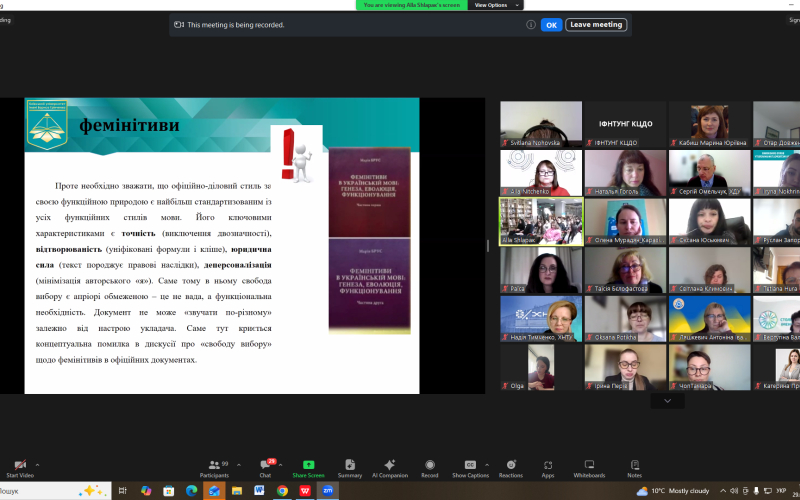
Task: Select Ірина Періг's video tile
Action: tap(626, 367)
